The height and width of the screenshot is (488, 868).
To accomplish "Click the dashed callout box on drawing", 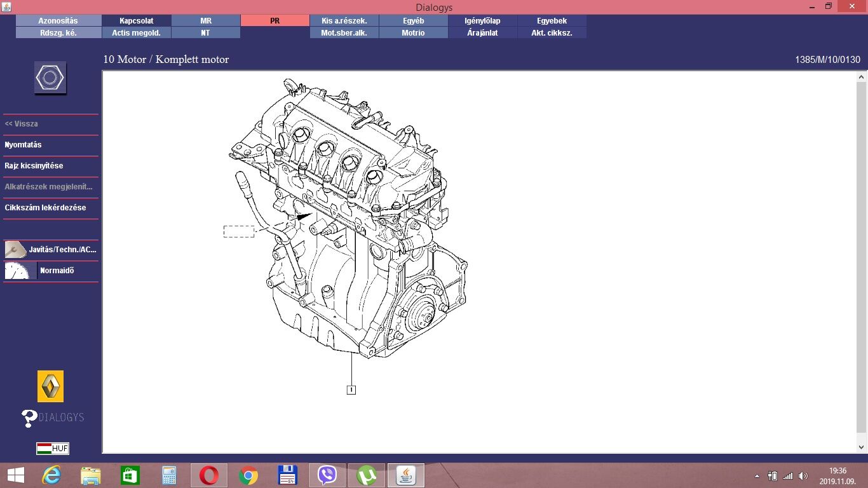I will point(239,231).
